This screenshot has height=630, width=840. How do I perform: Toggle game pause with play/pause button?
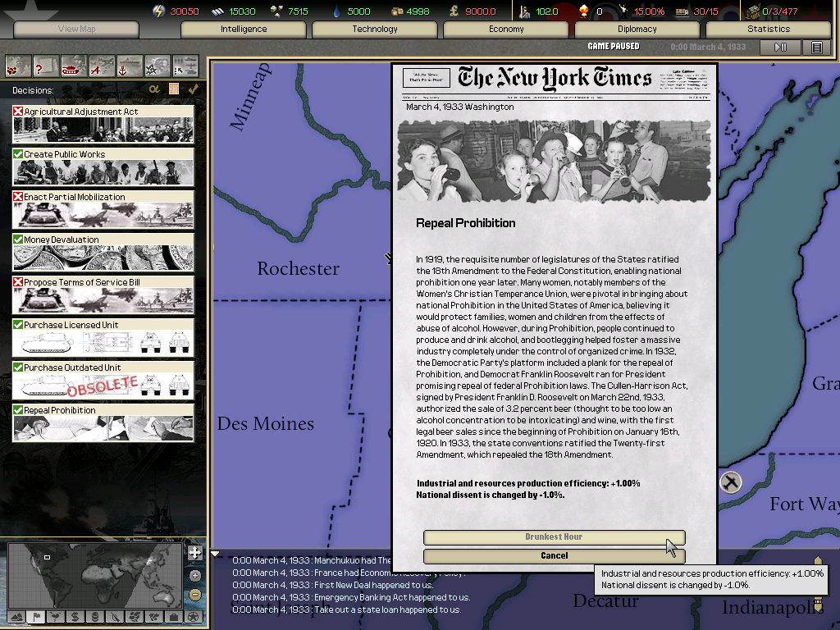coord(780,47)
